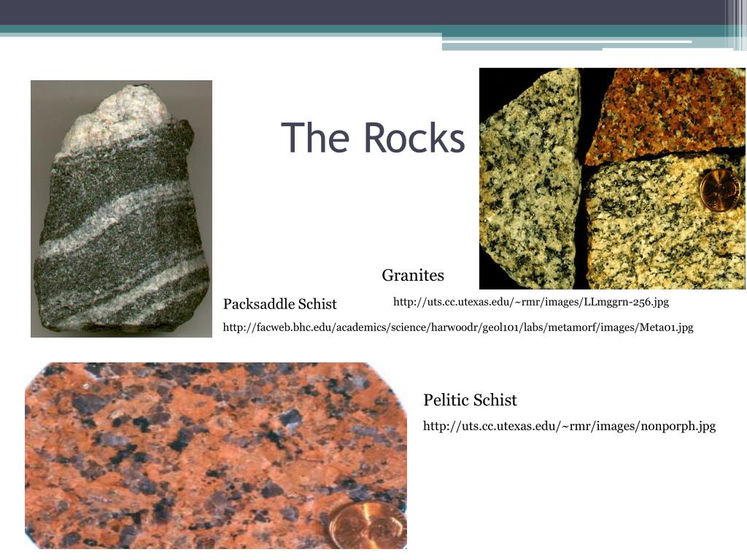Image resolution: width=747 pixels, height=560 pixels.
Task: Open the Meta01.jpg source link
Action: click(x=457, y=329)
